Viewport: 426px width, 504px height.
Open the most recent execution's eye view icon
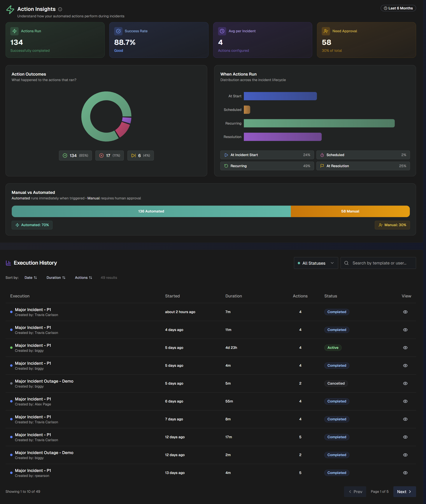[x=405, y=312]
